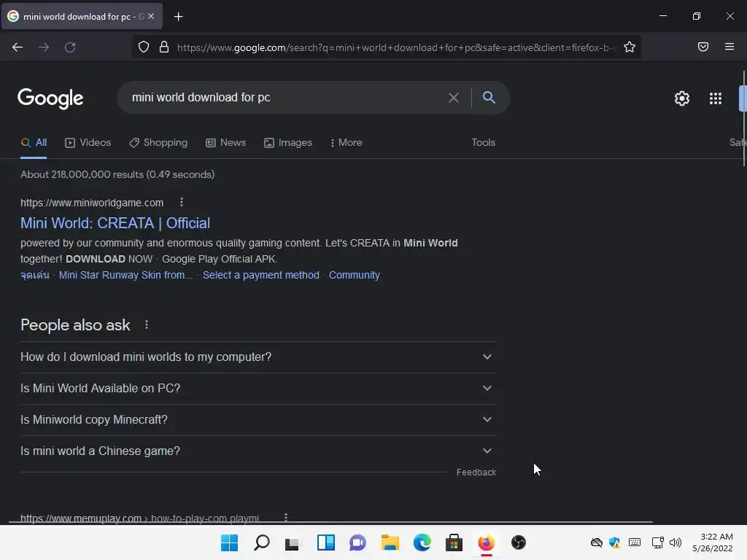Save page to Pocket
747x560 pixels.
pyautogui.click(x=703, y=47)
